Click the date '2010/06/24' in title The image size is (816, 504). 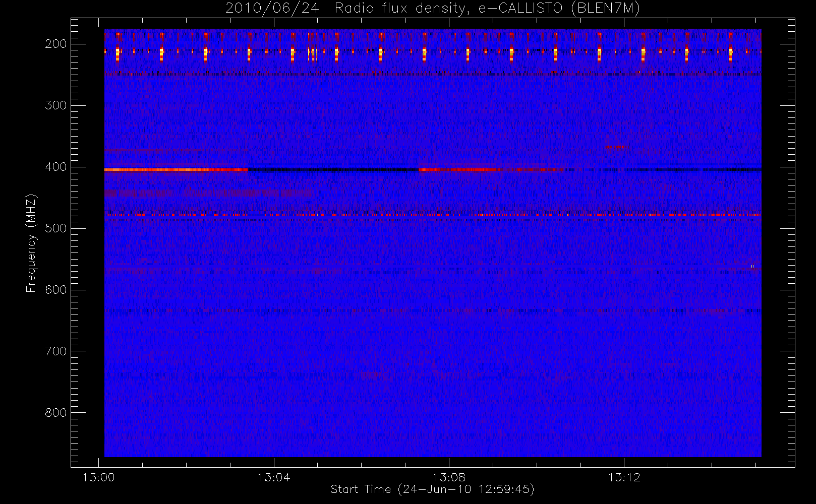272,9
